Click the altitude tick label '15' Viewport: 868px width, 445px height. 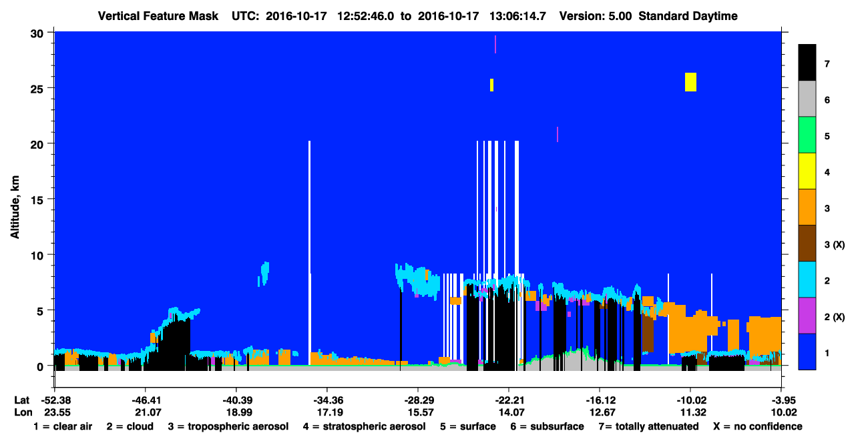38,199
